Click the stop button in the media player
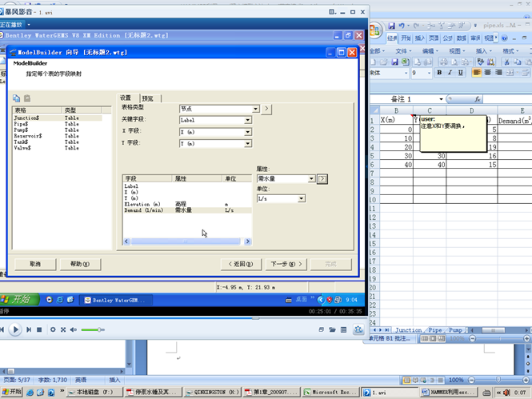The width and height of the screenshot is (532, 399). pos(39,329)
